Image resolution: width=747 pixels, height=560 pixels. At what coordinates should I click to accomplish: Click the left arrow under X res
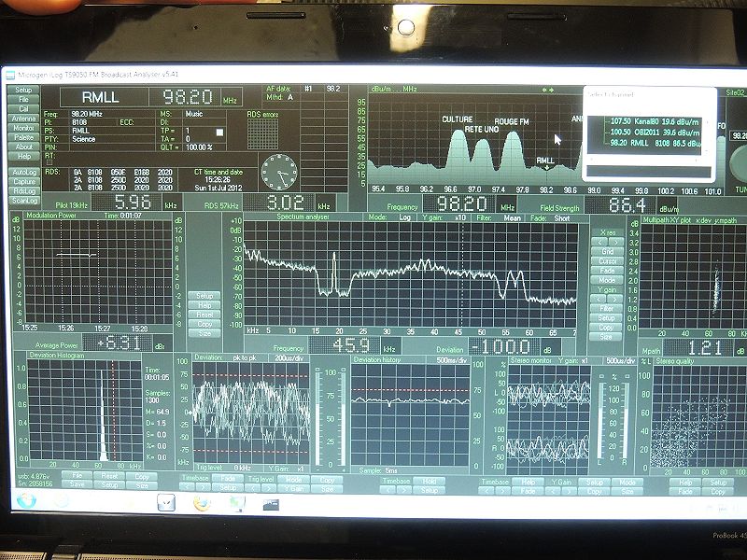click(599, 241)
